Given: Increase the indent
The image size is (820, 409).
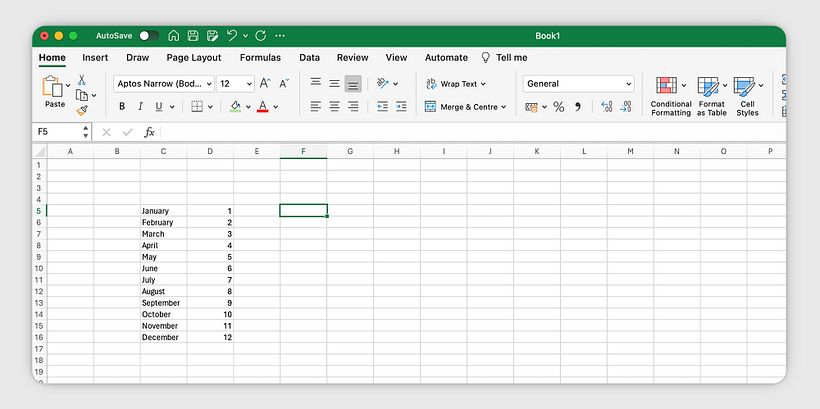Looking at the screenshot, I should (401, 107).
